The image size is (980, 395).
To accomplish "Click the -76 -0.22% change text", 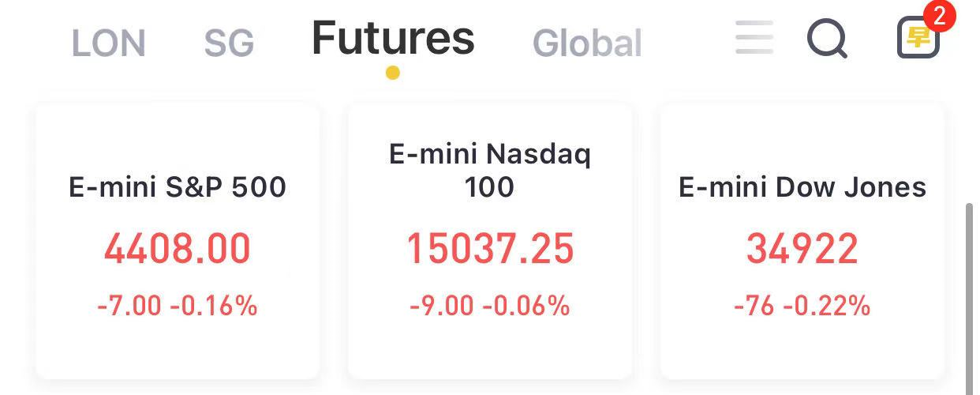I will [x=802, y=306].
